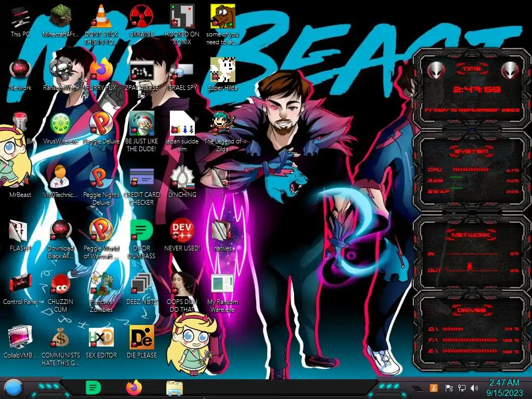Open The Legend of Zilda icon
Screen dimensions: 532x399
coord(222,124)
